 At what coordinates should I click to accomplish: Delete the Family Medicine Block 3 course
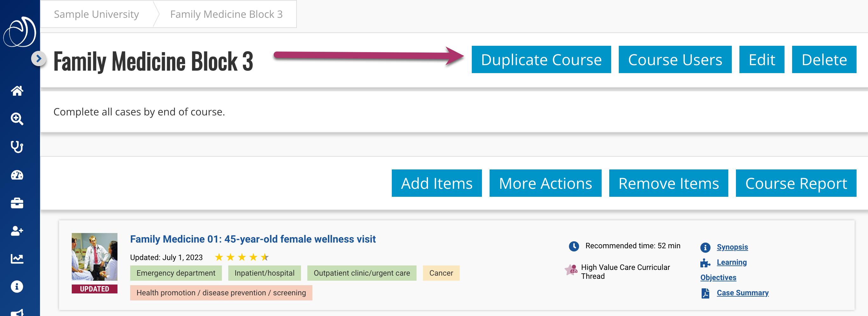tap(824, 60)
